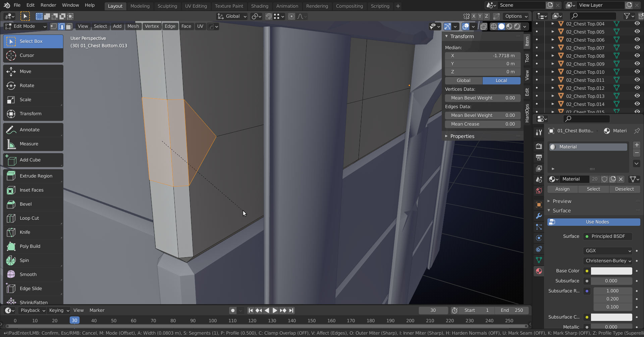Enable snapping with the magnet icon
Viewport: 644px width, 337px height.
tap(268, 16)
